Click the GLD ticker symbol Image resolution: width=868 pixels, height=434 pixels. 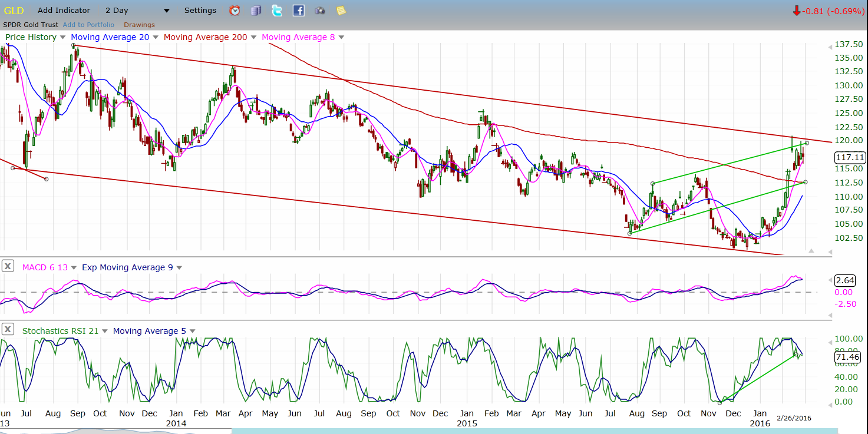(14, 10)
